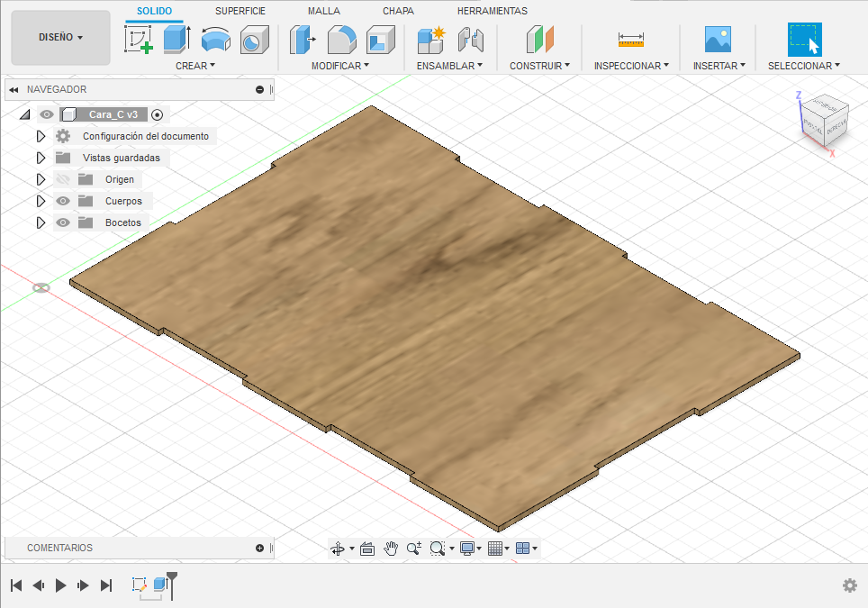
Task: Switch to the SUPERFICIE tab
Action: pyautogui.click(x=240, y=11)
